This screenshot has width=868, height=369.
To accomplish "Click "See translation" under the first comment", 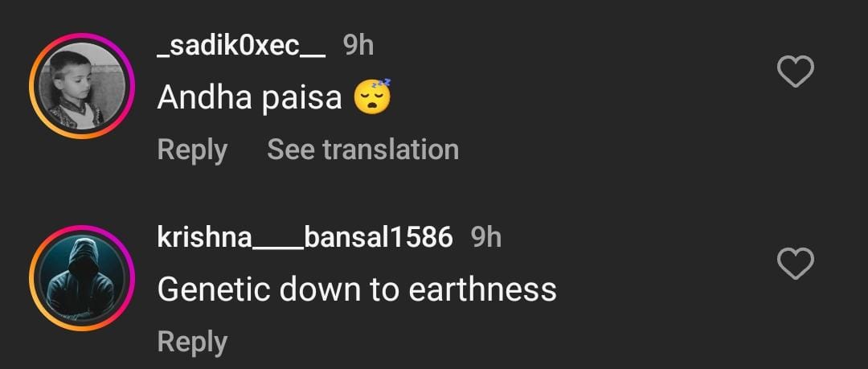I will pyautogui.click(x=362, y=150).
